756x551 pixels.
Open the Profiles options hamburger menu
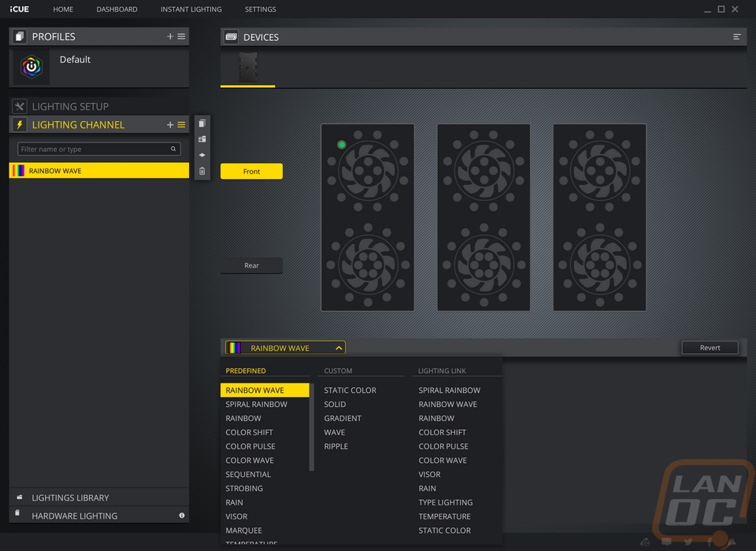(x=181, y=37)
